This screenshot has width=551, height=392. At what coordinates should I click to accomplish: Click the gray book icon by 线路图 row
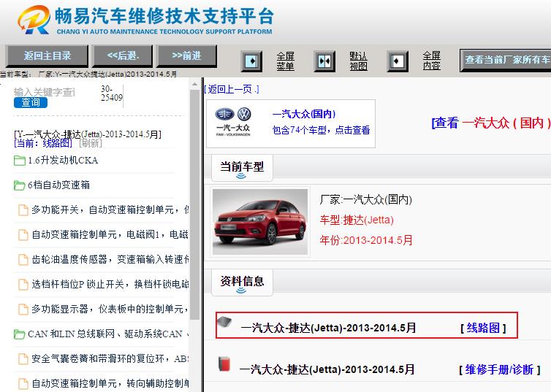pos(225,322)
